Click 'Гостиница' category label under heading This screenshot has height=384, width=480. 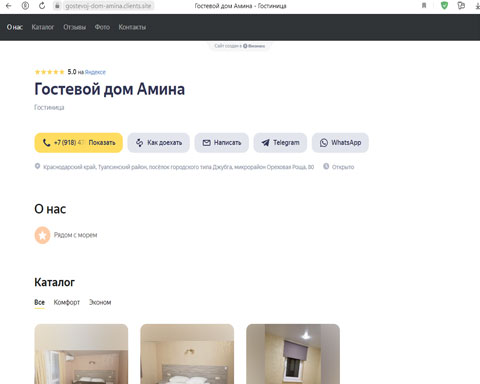click(49, 107)
